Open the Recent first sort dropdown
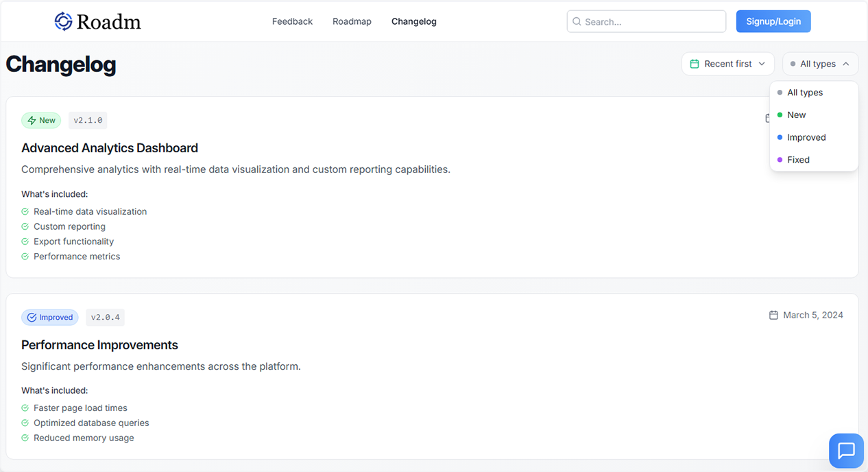Viewport: 868px width, 472px height. tap(728, 63)
